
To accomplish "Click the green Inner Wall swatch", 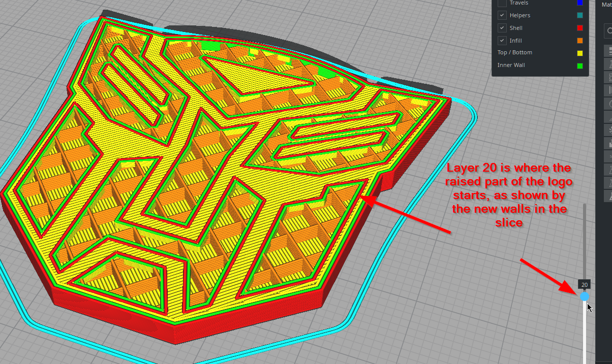I will pos(580,65).
